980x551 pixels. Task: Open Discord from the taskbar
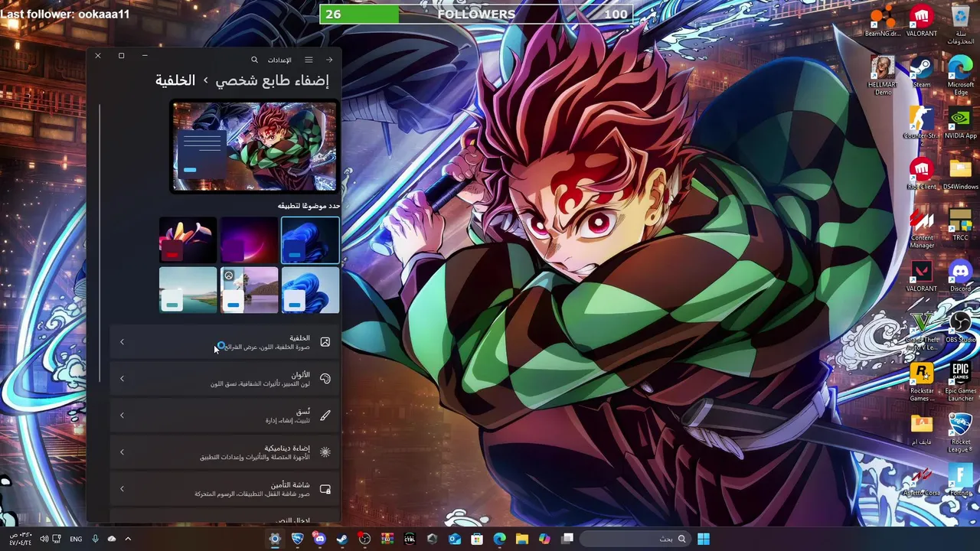[320, 539]
